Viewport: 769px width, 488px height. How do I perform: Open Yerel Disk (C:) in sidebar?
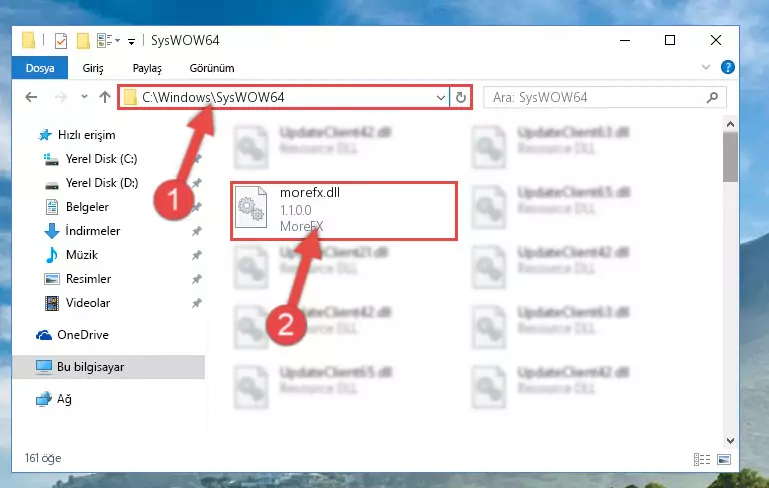tap(101, 159)
